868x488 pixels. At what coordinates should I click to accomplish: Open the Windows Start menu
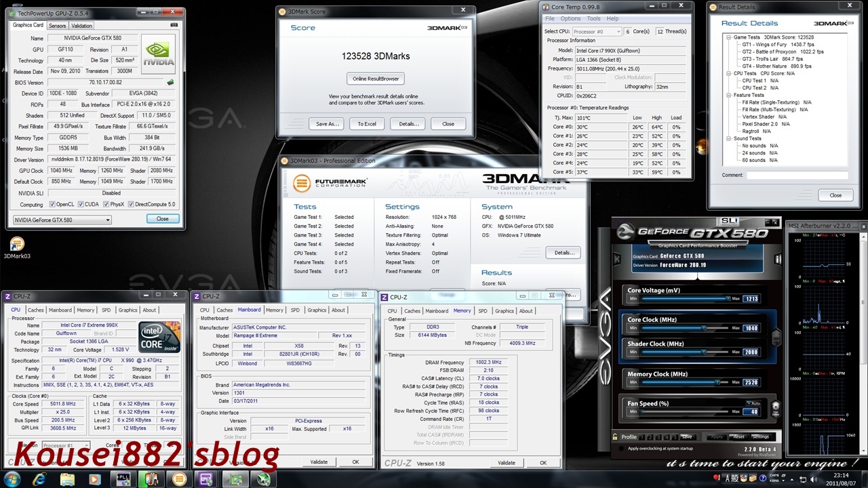coord(14,479)
